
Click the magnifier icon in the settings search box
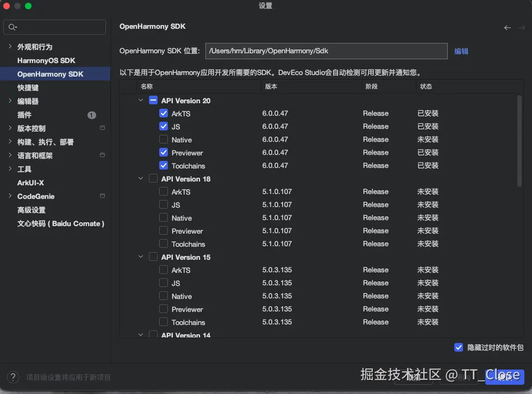tap(11, 27)
